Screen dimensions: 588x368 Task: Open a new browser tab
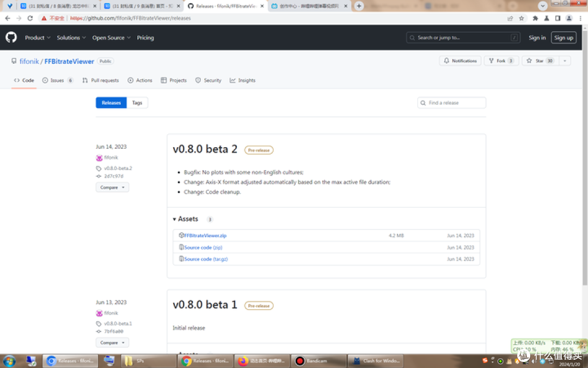[359, 6]
